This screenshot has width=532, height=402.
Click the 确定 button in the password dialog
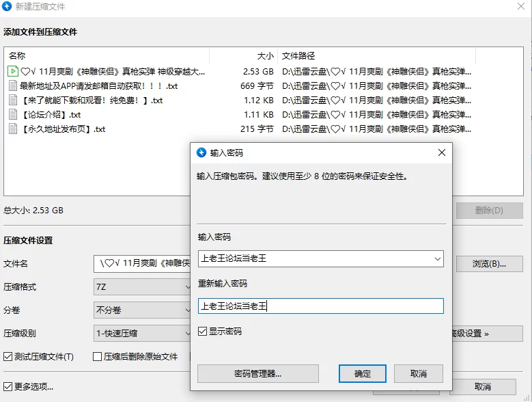363,373
